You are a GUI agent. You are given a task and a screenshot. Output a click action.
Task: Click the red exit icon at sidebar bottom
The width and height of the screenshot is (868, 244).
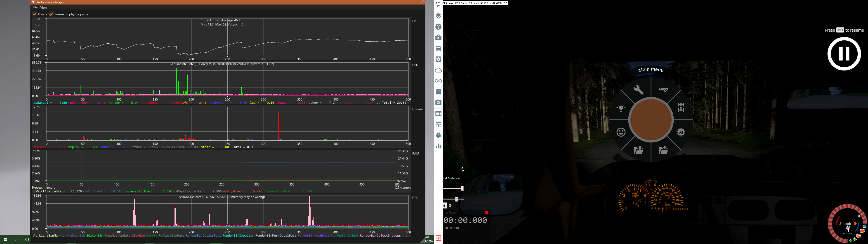pos(438,238)
